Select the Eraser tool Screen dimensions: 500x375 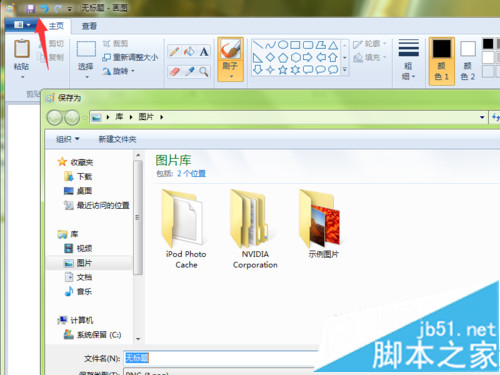[175, 71]
